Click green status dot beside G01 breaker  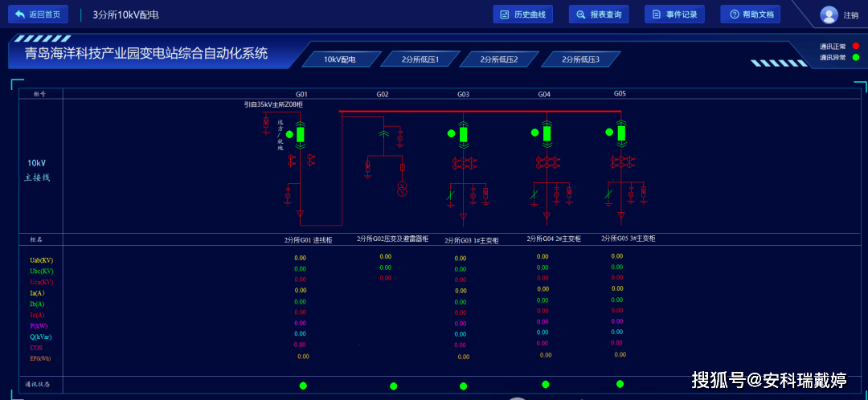click(289, 134)
